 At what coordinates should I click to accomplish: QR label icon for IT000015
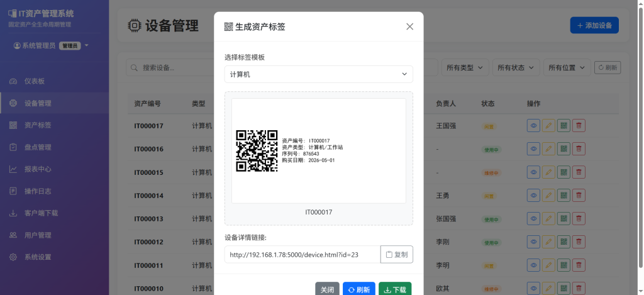(x=563, y=172)
